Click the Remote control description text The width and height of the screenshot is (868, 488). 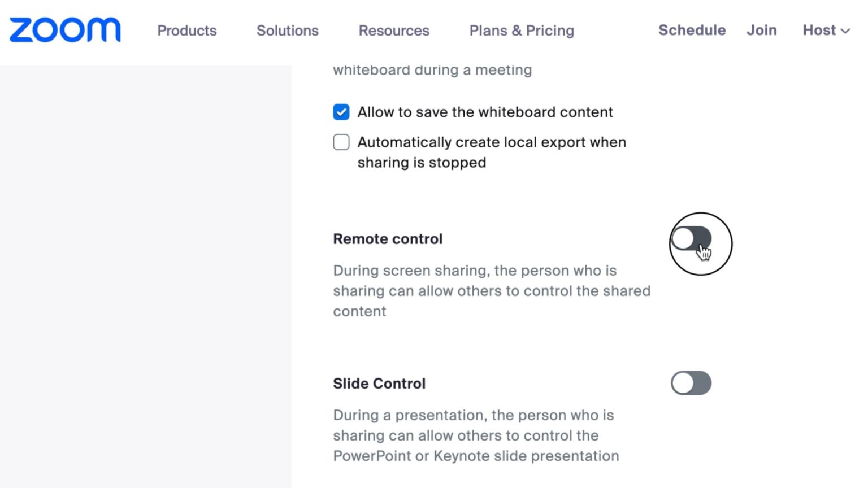pos(491,291)
